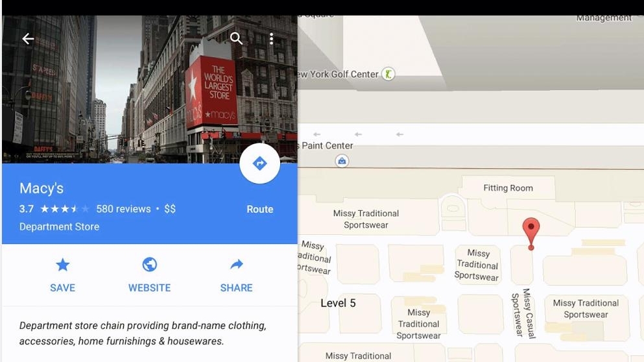Click the Missy Casual Sportswear label
This screenshot has width=644, height=362.
click(x=523, y=313)
